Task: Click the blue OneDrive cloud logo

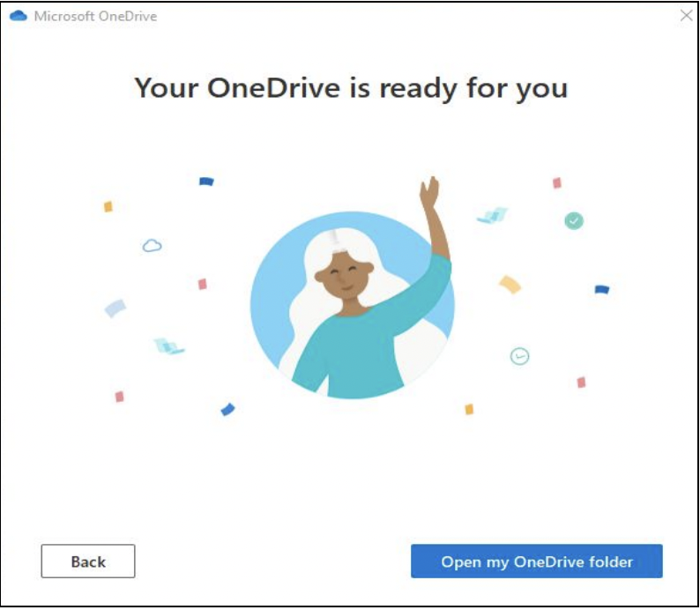Action: pyautogui.click(x=19, y=16)
